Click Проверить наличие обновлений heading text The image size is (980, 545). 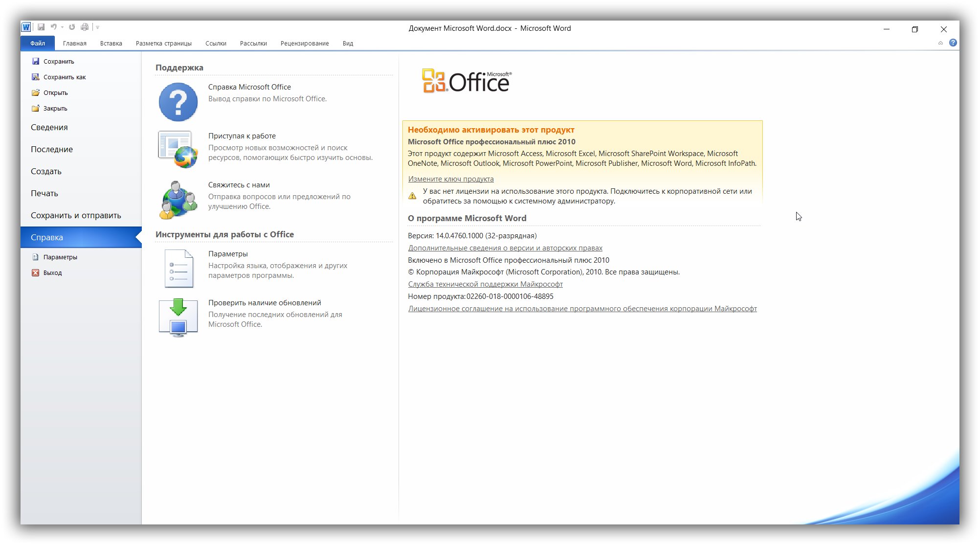click(265, 302)
